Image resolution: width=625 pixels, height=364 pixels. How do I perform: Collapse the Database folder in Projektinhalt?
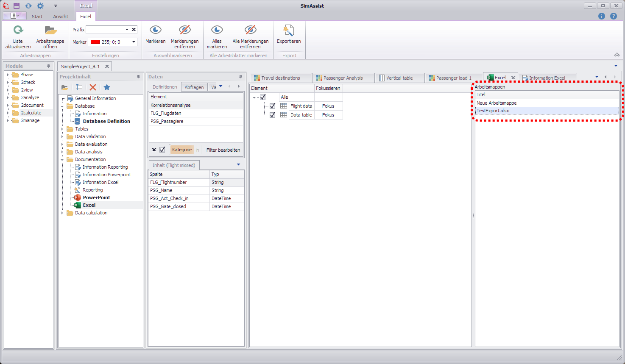(61, 106)
